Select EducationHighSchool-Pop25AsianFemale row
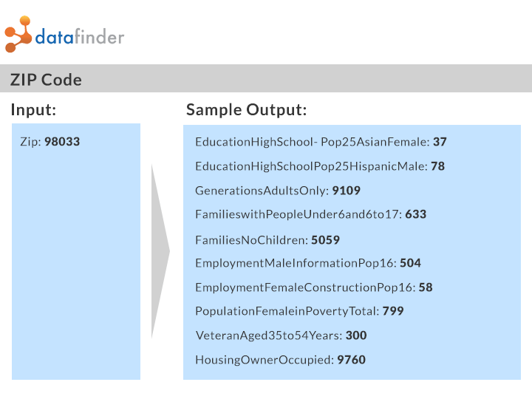This screenshot has width=532, height=399. click(x=321, y=142)
